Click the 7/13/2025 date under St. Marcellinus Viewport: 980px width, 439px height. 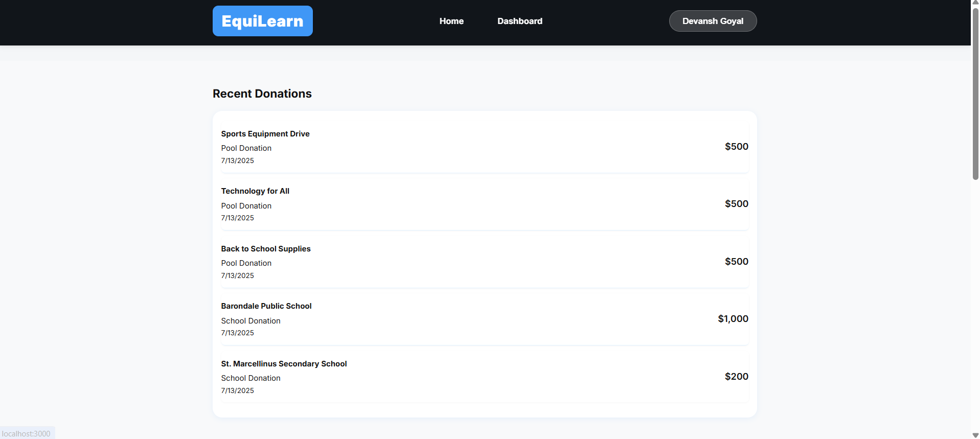click(237, 390)
